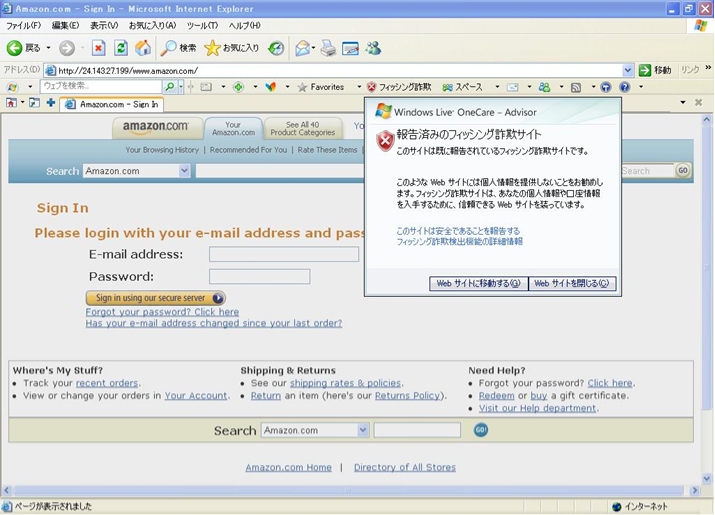Click the IE Stop button
The width and height of the screenshot is (715, 515).
(98, 48)
